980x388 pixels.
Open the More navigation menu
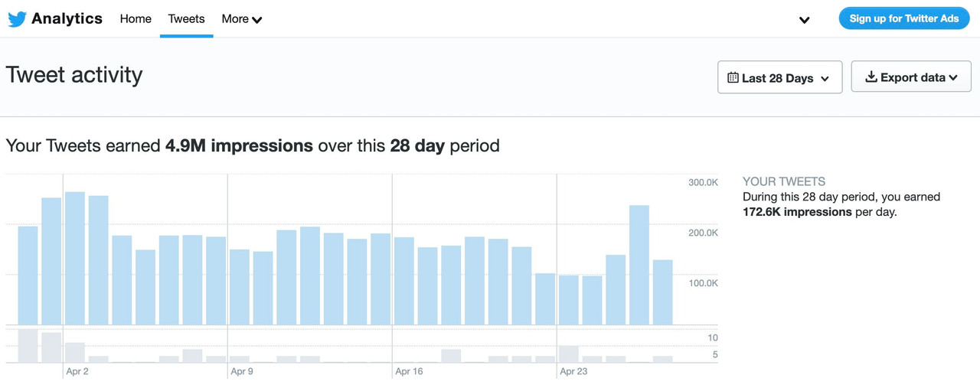[x=241, y=19]
